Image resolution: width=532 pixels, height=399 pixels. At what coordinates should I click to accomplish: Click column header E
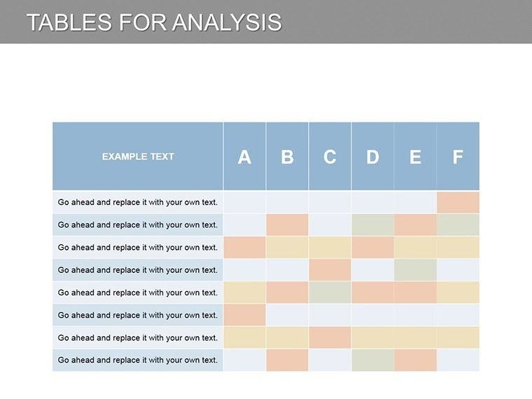415,156
